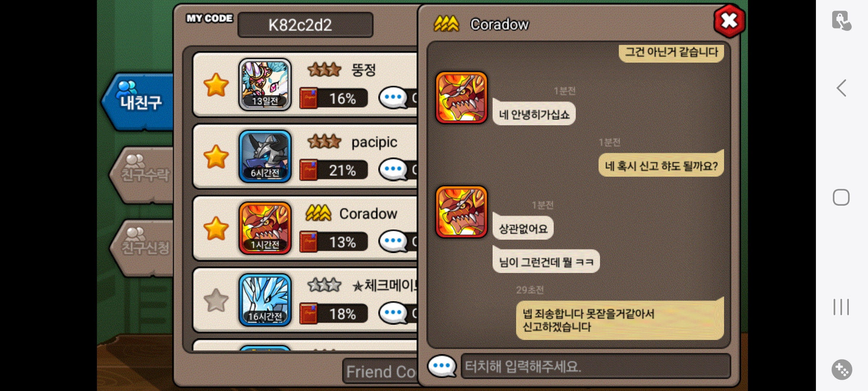
Task: Open the Game Launcher icon in navigation bar
Action: tap(842, 370)
